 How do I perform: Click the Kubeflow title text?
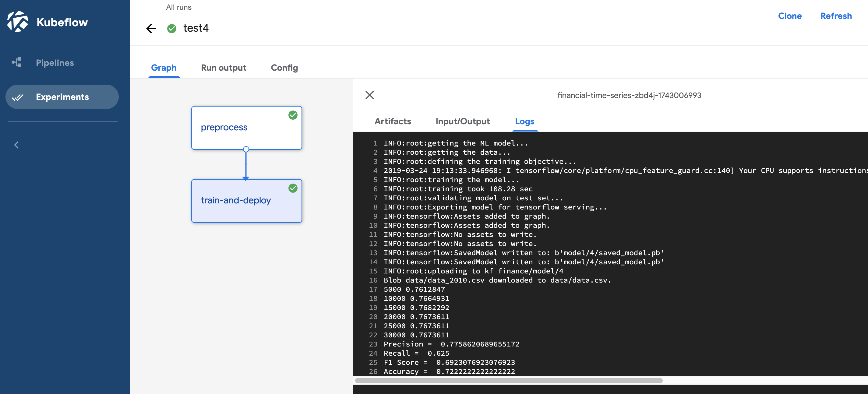(62, 22)
